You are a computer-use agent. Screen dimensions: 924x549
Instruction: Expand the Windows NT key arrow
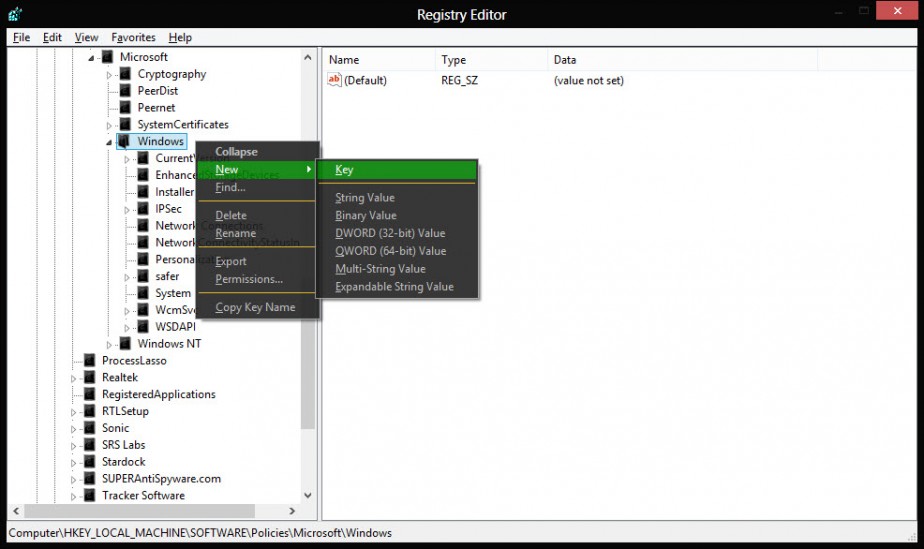click(x=109, y=345)
